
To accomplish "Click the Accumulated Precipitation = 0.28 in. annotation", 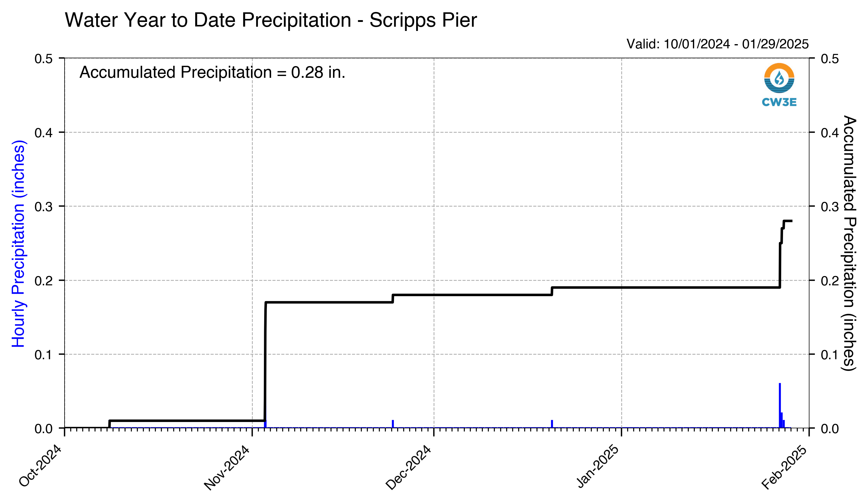I will click(x=212, y=72).
